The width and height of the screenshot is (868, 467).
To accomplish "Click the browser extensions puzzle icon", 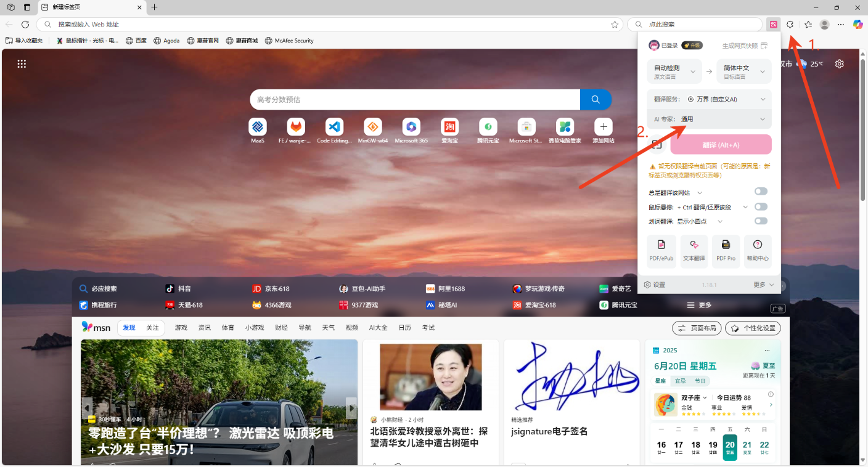I will point(790,24).
